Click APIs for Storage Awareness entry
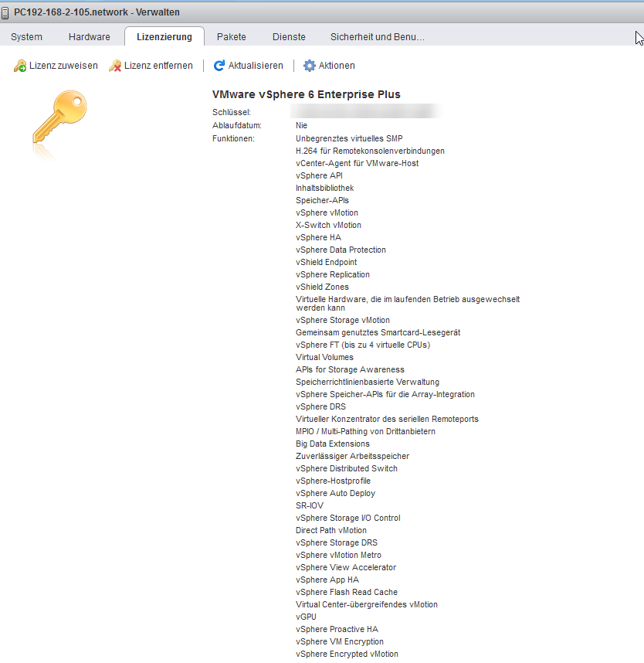The height and width of the screenshot is (663, 644). point(350,369)
